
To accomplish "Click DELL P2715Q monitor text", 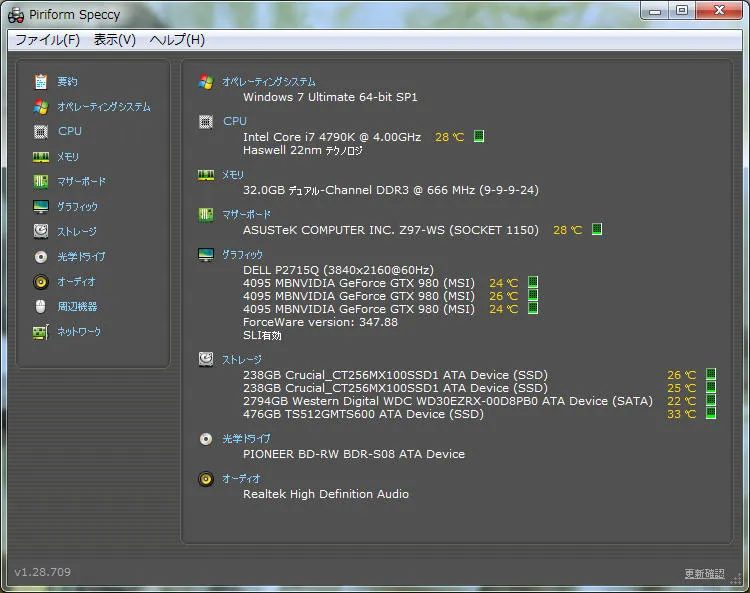I will tap(338, 270).
